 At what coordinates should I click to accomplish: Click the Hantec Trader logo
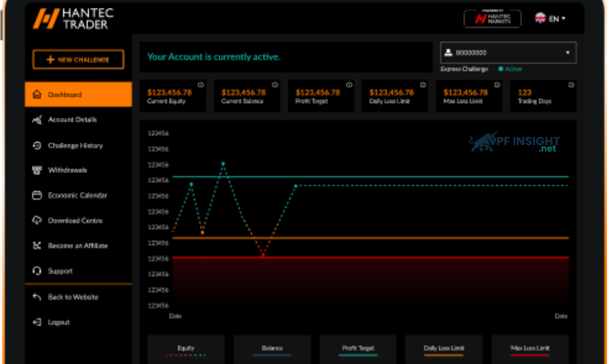tap(73, 19)
